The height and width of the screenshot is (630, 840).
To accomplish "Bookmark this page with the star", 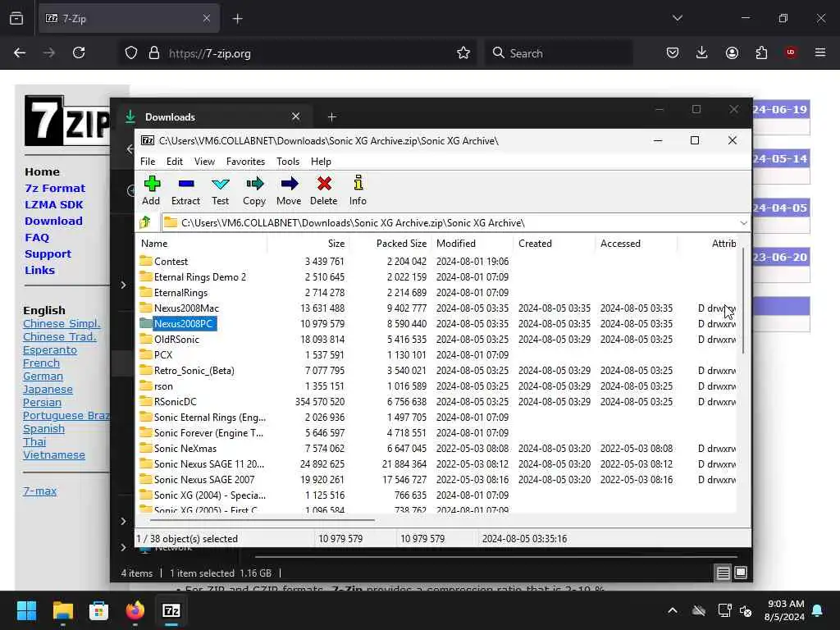I will [463, 52].
